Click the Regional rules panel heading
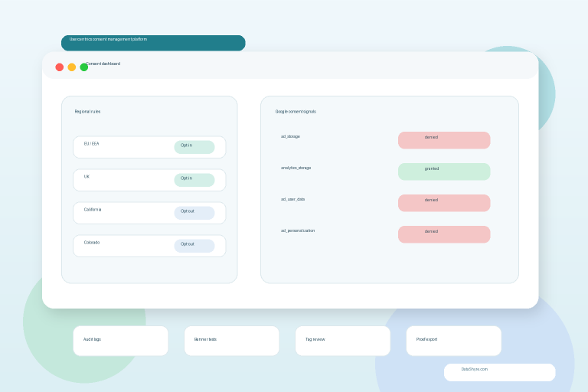The width and height of the screenshot is (588, 392). [87, 112]
